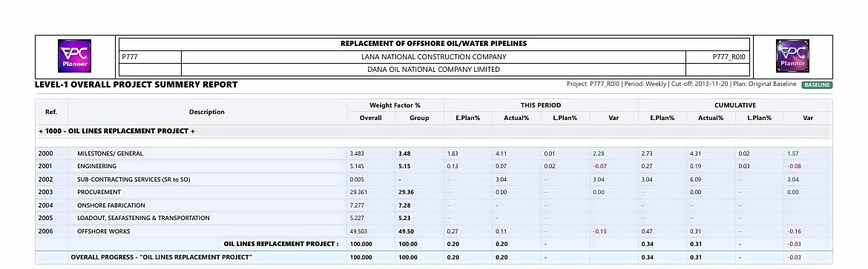868x269 pixels.
Task: Click the P777 project code cell
Action: pyautogui.click(x=150, y=56)
